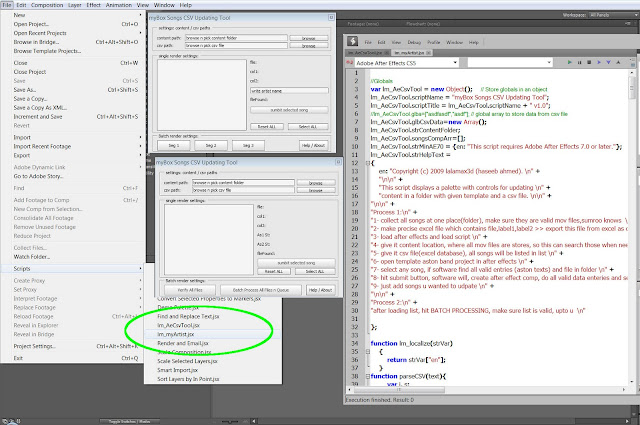Image resolution: width=640 pixels, height=425 pixels.
Task: Click content path field in lower tool window
Action: 243,182
